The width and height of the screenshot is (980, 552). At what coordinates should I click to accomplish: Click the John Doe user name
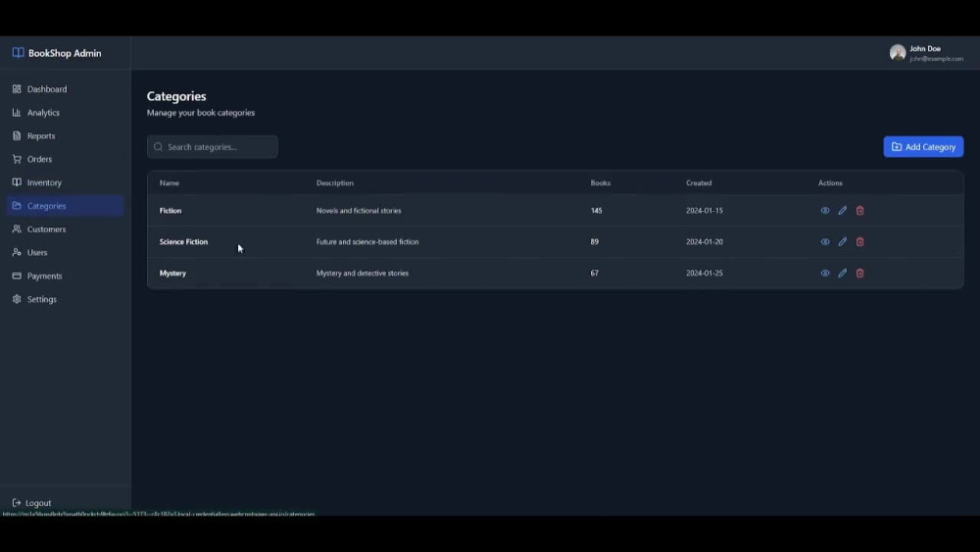pyautogui.click(x=925, y=48)
